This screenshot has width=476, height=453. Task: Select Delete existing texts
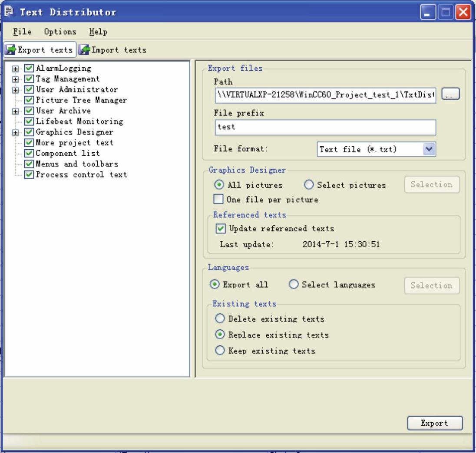click(220, 318)
